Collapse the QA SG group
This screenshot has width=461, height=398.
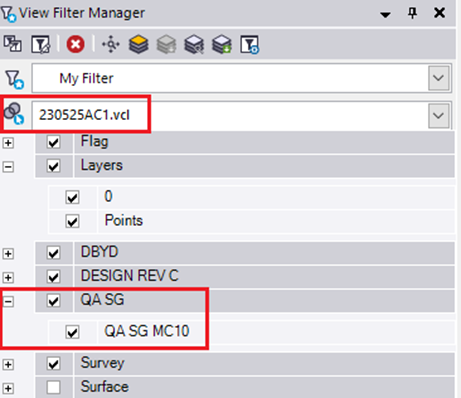pyautogui.click(x=8, y=302)
